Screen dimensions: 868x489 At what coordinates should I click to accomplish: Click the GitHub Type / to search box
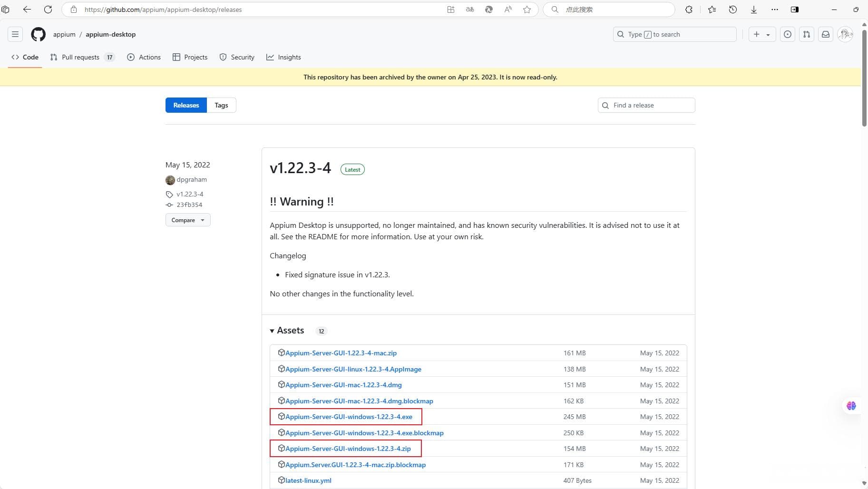coord(674,34)
